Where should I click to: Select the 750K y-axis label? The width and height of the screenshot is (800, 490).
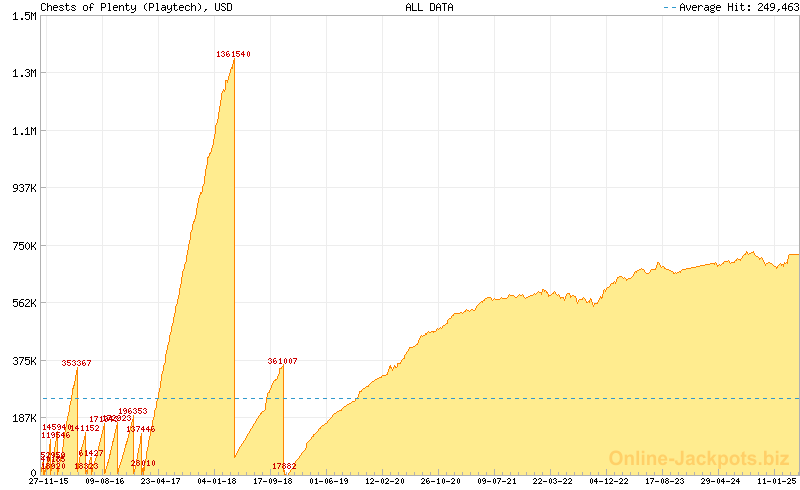pos(23,246)
